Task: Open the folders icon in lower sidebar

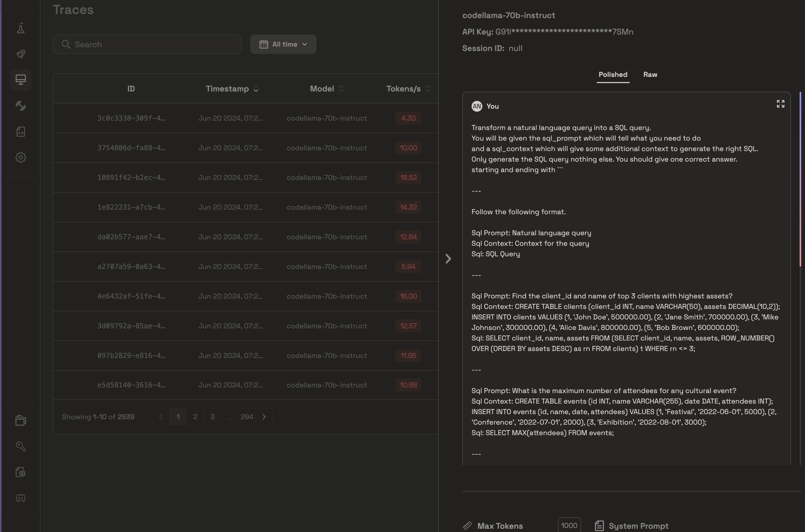Action: coord(21,420)
